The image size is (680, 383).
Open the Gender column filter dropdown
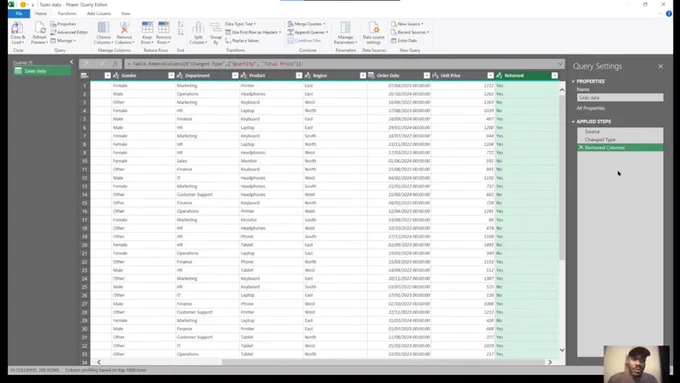click(x=171, y=75)
